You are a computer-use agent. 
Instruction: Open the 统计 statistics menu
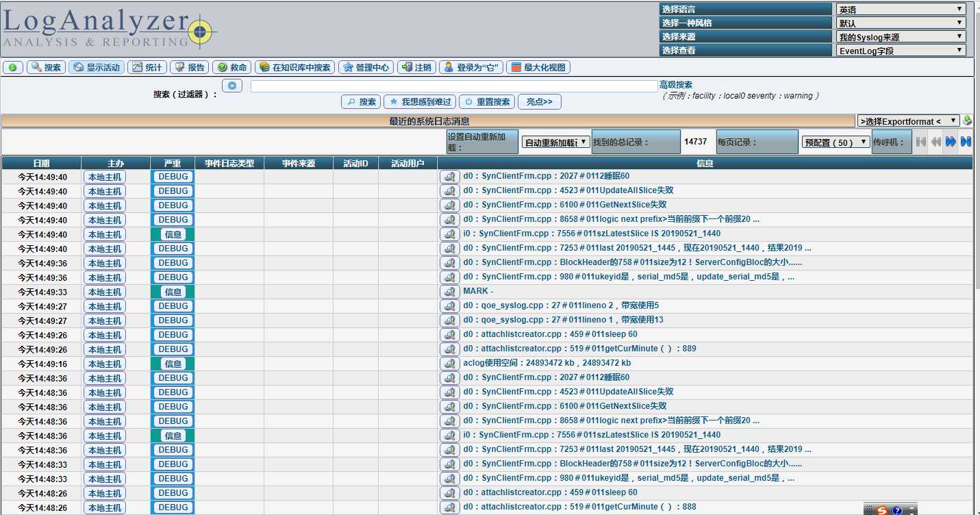[x=147, y=67]
